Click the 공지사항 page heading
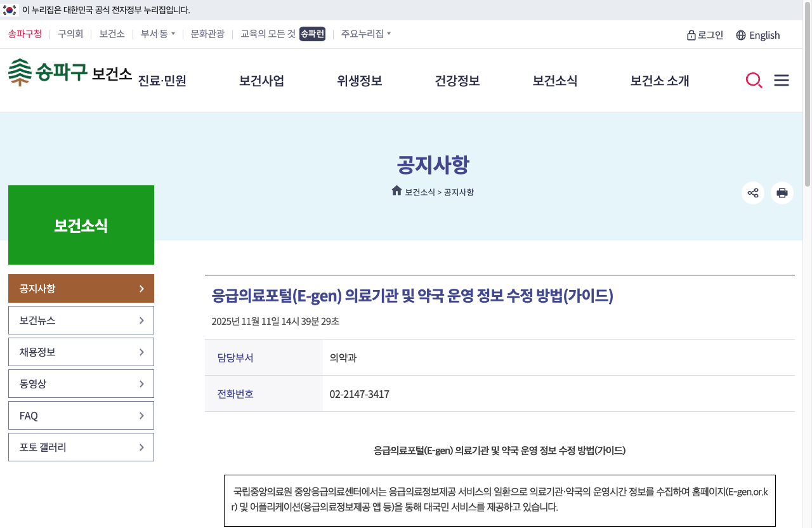Viewport: 812px width, 528px height. point(433,165)
